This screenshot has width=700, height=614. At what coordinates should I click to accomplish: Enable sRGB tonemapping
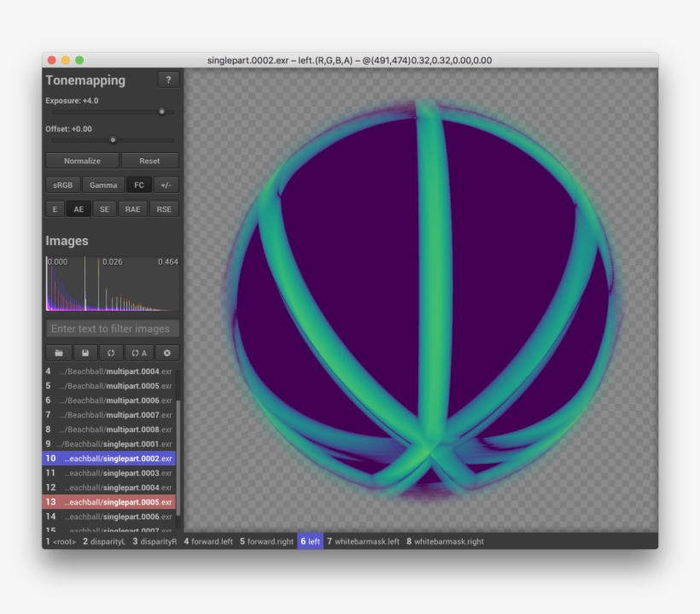62,185
